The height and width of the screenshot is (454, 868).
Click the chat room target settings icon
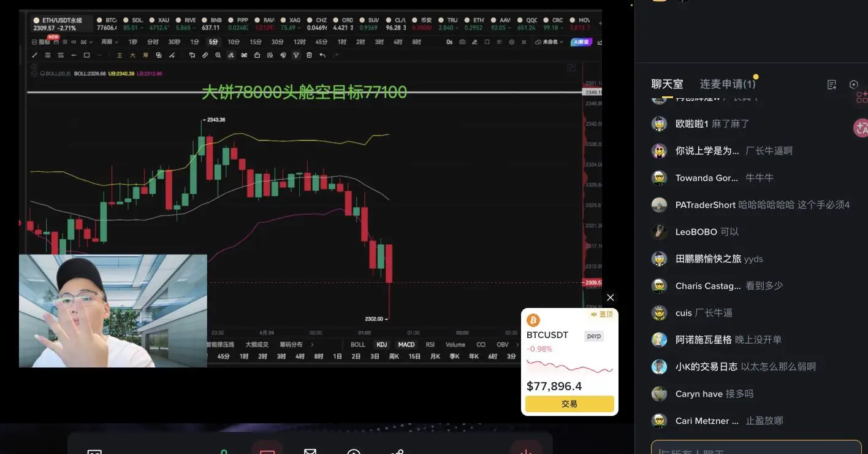pyautogui.click(x=854, y=85)
